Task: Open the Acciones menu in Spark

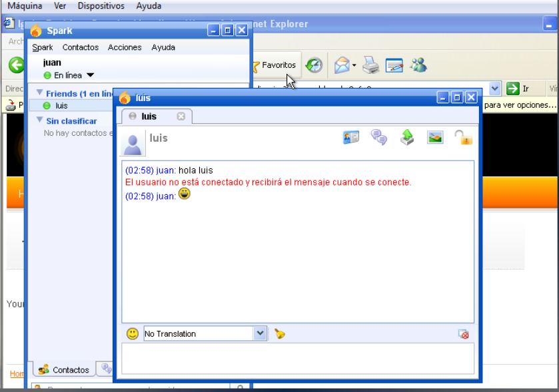Action: tap(125, 47)
